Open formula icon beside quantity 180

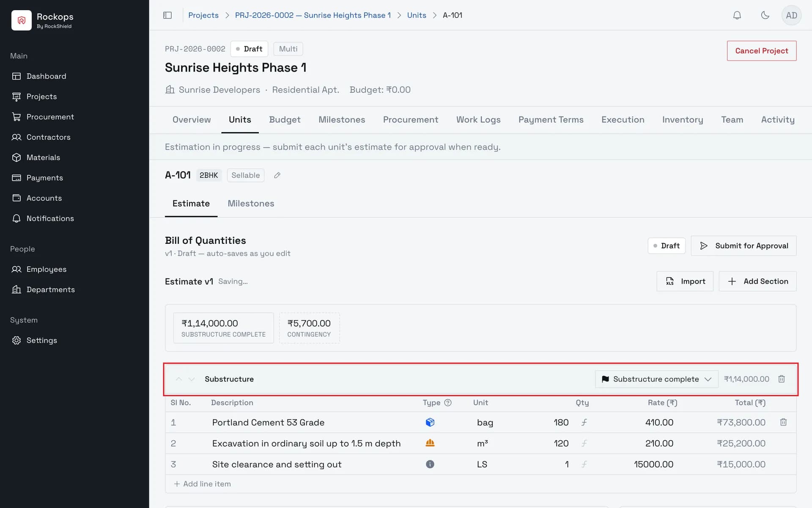[584, 422]
